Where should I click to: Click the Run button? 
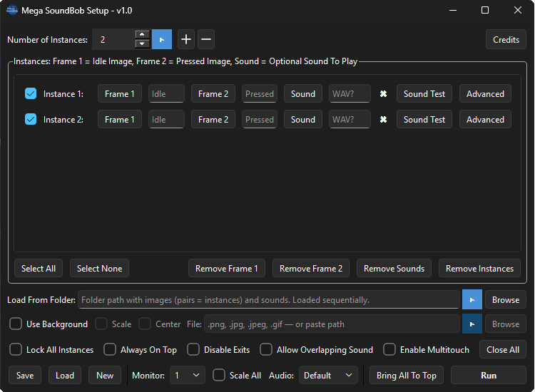pos(489,375)
